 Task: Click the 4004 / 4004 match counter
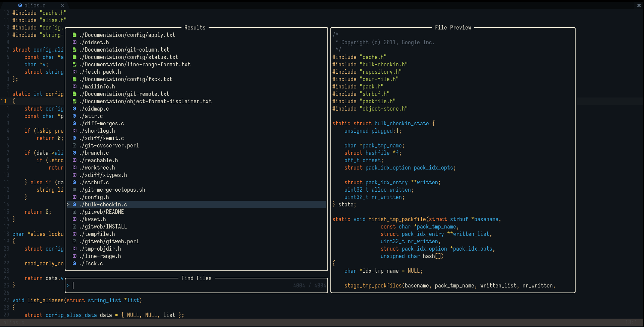coord(309,285)
